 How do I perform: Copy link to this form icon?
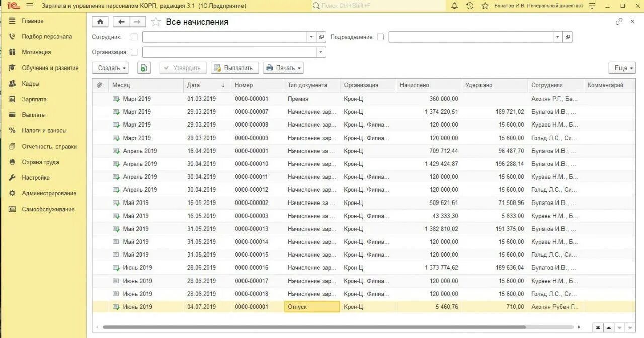(619, 22)
